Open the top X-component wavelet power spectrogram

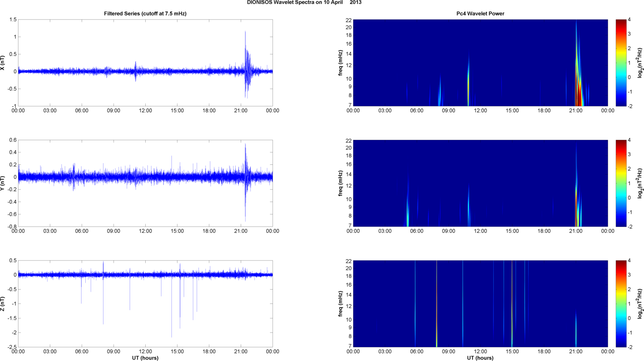pyautogui.click(x=480, y=63)
